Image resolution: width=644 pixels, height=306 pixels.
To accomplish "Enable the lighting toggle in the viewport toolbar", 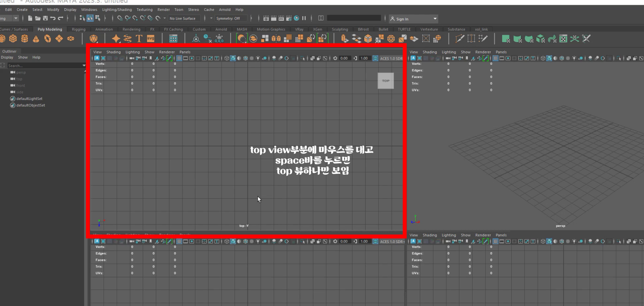I will (x=258, y=58).
